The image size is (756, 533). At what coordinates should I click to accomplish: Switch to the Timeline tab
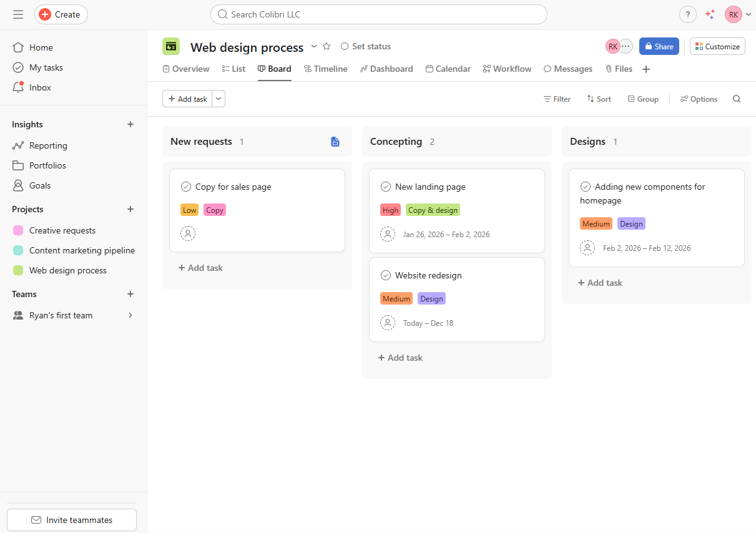pyautogui.click(x=326, y=69)
